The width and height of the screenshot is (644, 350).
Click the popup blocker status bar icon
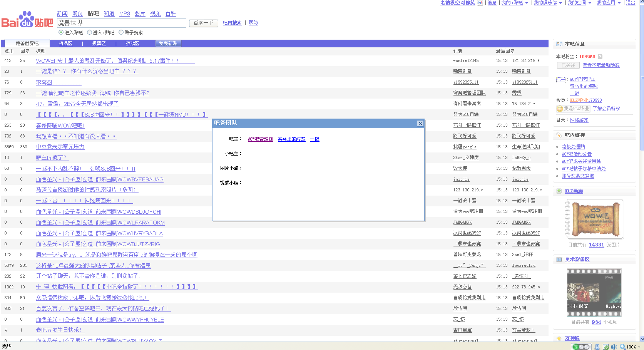click(606, 347)
